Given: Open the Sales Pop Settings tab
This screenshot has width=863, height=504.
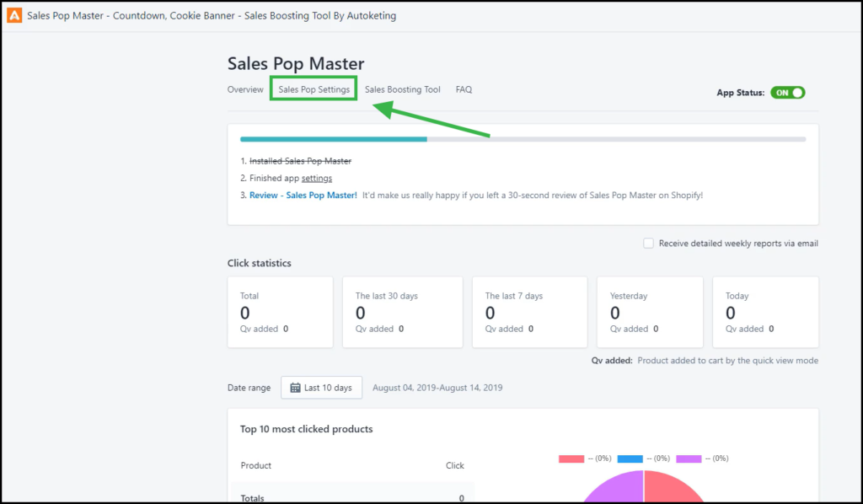Looking at the screenshot, I should click(314, 89).
